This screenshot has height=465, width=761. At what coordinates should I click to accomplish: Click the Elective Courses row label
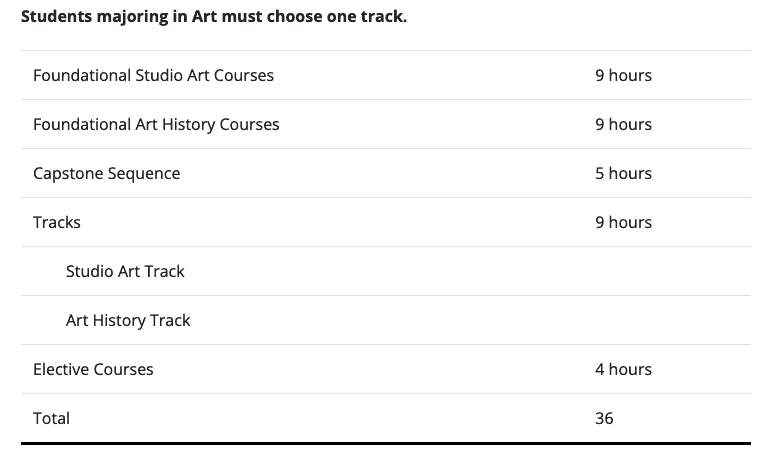93,369
